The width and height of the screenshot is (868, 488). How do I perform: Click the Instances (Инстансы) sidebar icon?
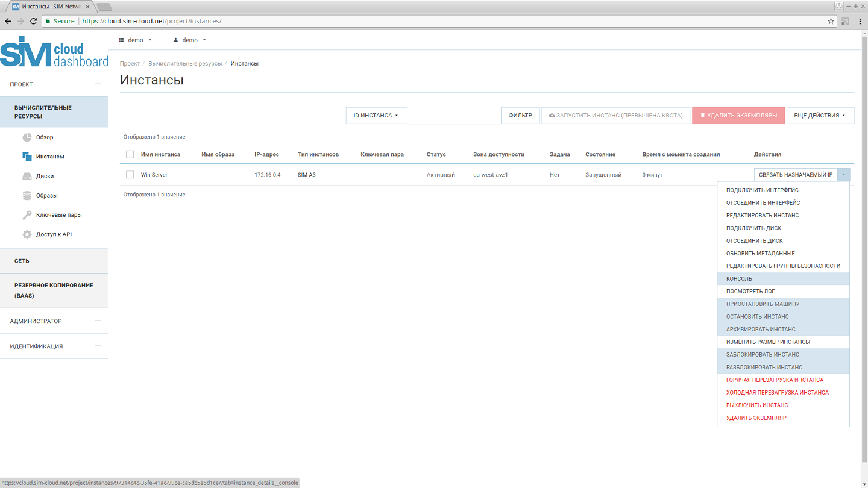(27, 157)
